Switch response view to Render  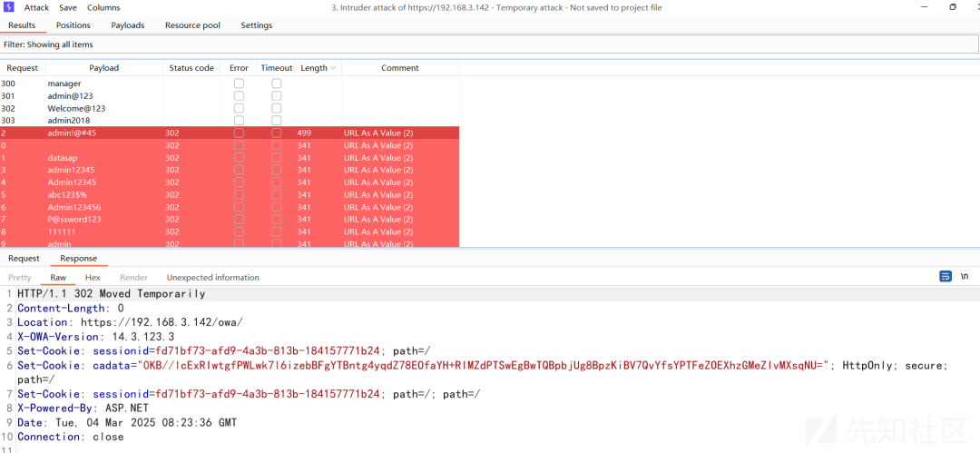[133, 277]
